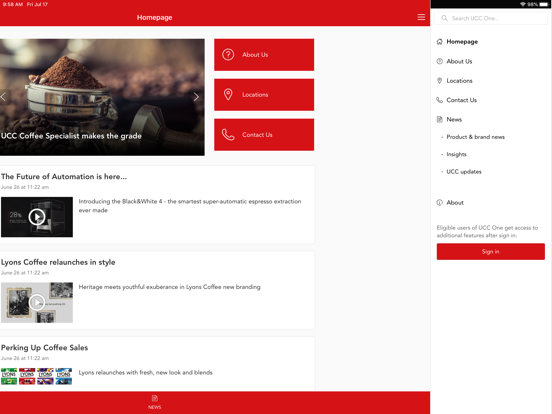
Task: Open Locations in the side menu
Action: point(459,81)
